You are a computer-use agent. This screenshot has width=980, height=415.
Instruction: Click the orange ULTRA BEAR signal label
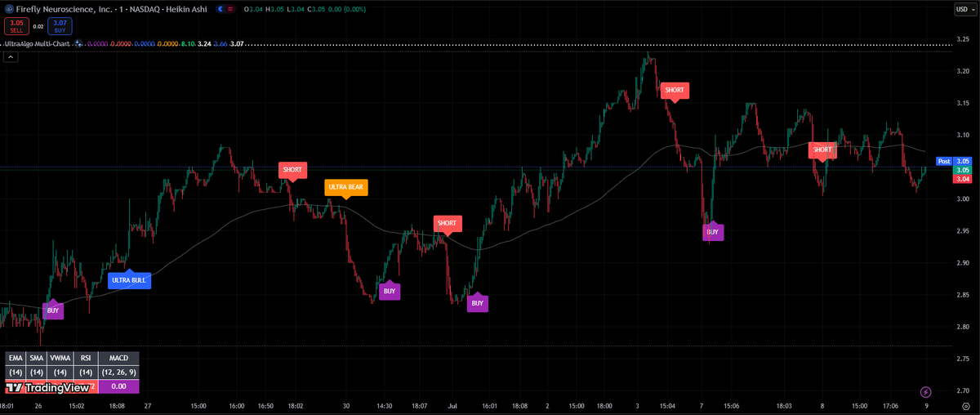(x=345, y=188)
